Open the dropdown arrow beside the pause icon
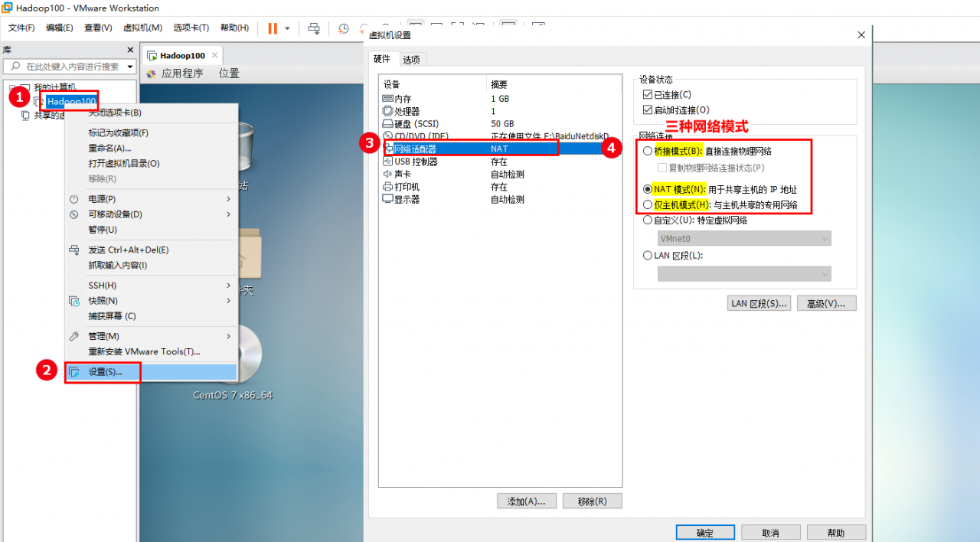Screen dimensions: 980x542 point(287,28)
